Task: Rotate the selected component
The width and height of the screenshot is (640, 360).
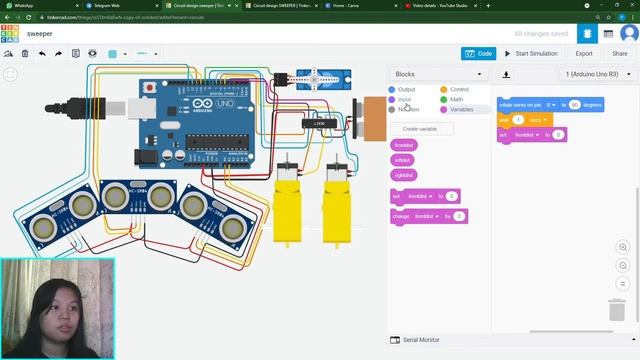Action: pyautogui.click(x=8, y=53)
